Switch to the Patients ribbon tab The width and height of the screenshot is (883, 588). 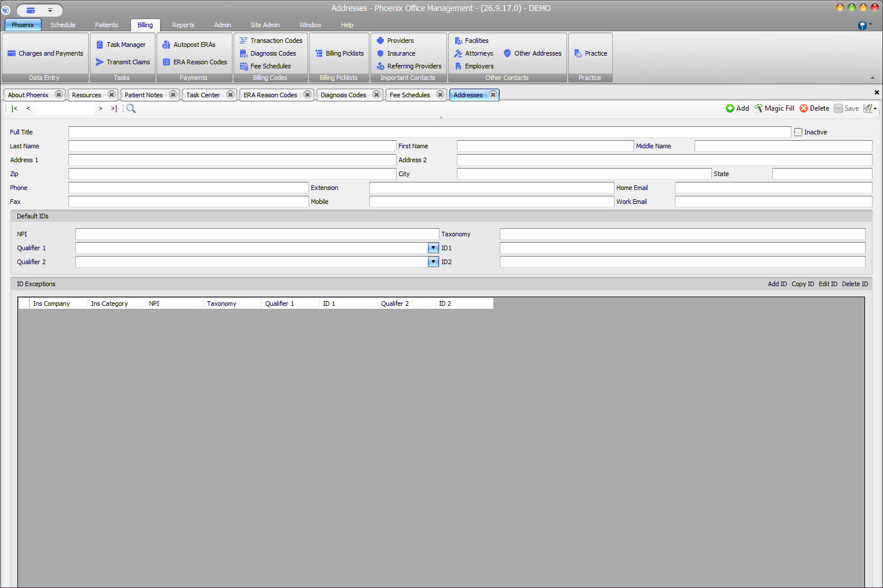pyautogui.click(x=107, y=25)
